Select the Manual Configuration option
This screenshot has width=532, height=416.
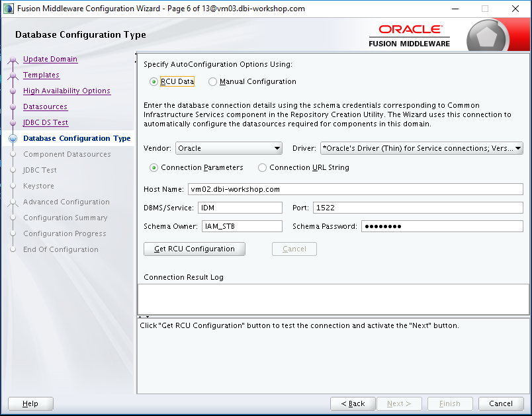click(x=212, y=82)
